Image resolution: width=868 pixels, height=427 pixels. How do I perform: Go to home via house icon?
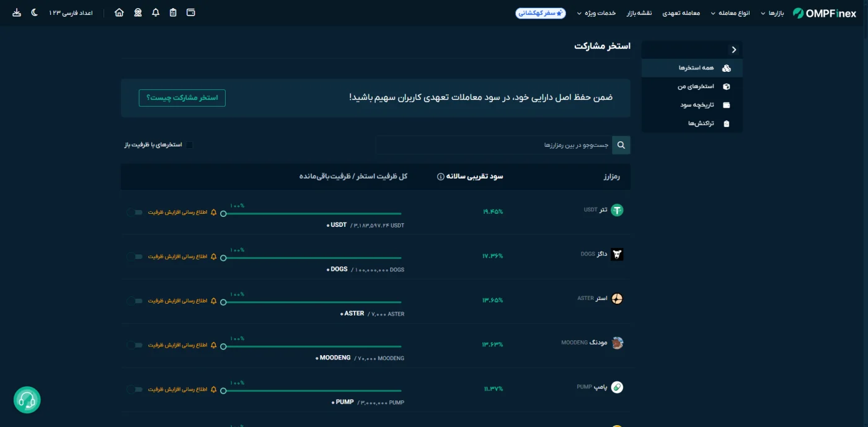(x=119, y=12)
